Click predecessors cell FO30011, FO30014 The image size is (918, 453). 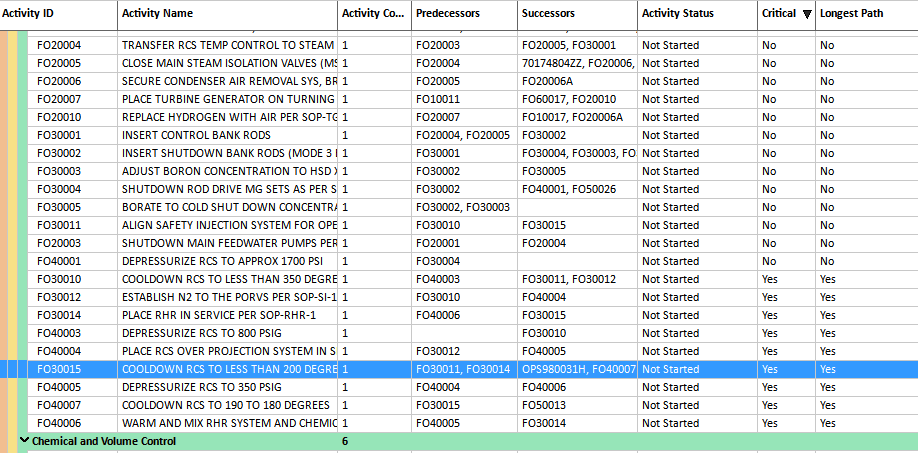pyautogui.click(x=463, y=369)
